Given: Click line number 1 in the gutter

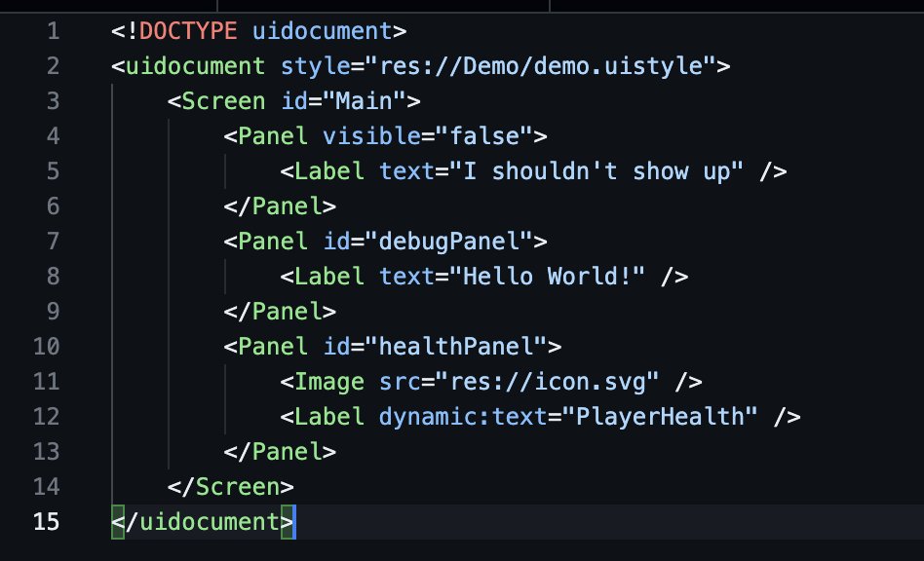Looking at the screenshot, I should tap(53, 30).
